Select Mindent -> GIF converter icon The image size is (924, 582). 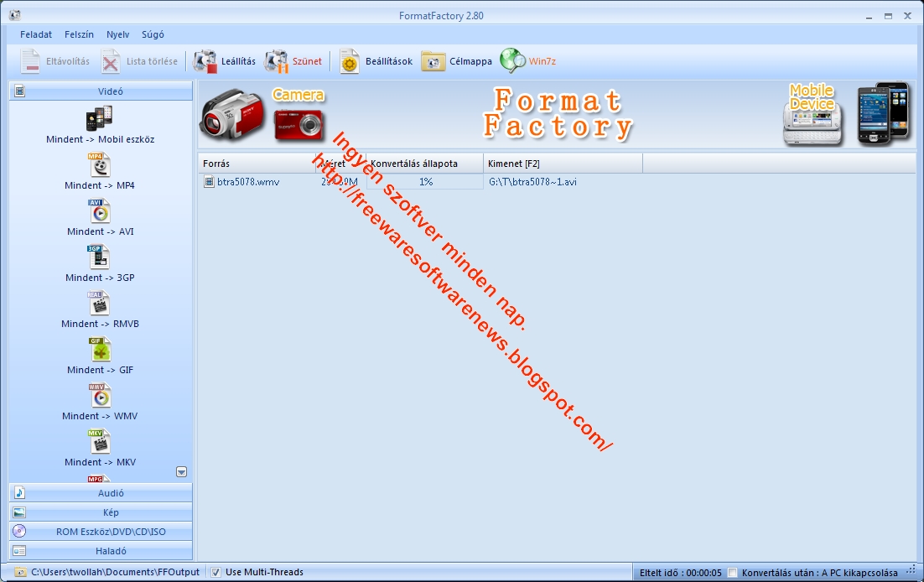100,349
